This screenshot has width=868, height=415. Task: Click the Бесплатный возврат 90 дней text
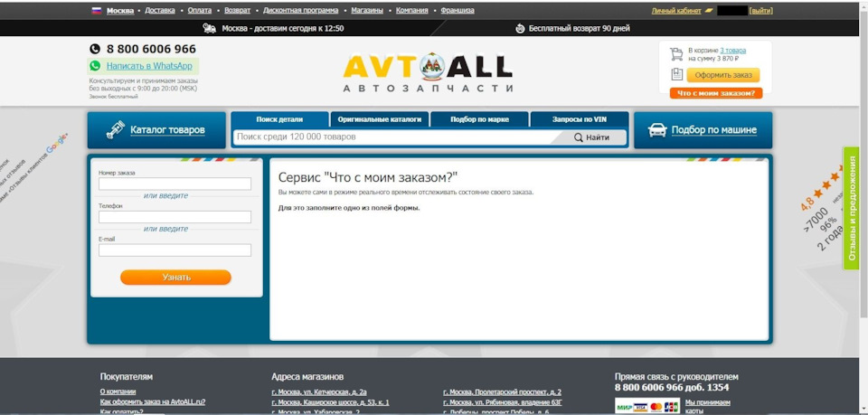pos(579,28)
